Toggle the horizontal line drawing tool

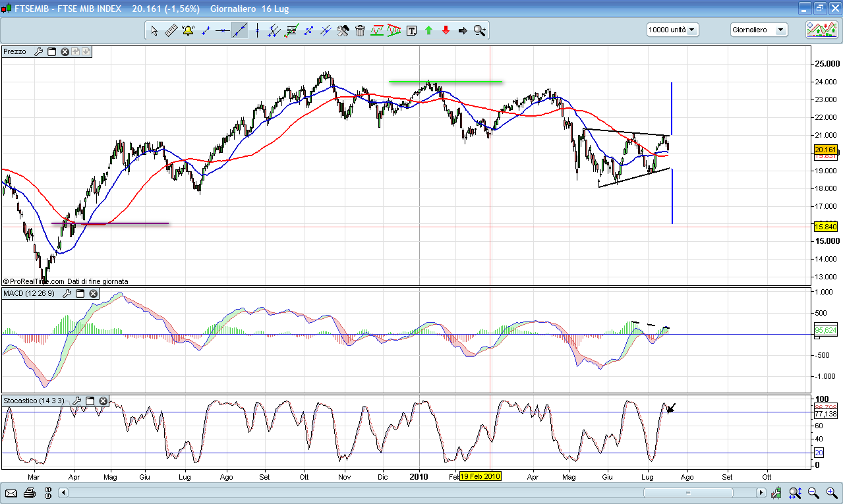[223, 30]
